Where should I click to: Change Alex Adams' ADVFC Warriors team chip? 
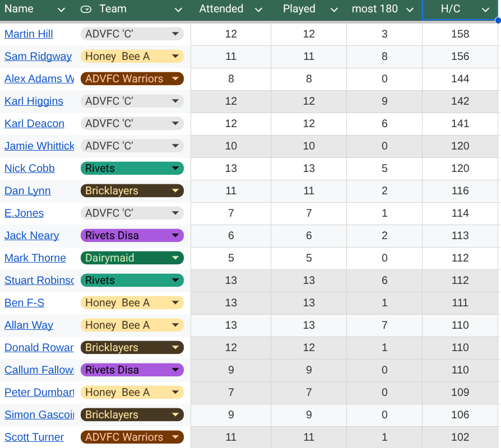[175, 79]
